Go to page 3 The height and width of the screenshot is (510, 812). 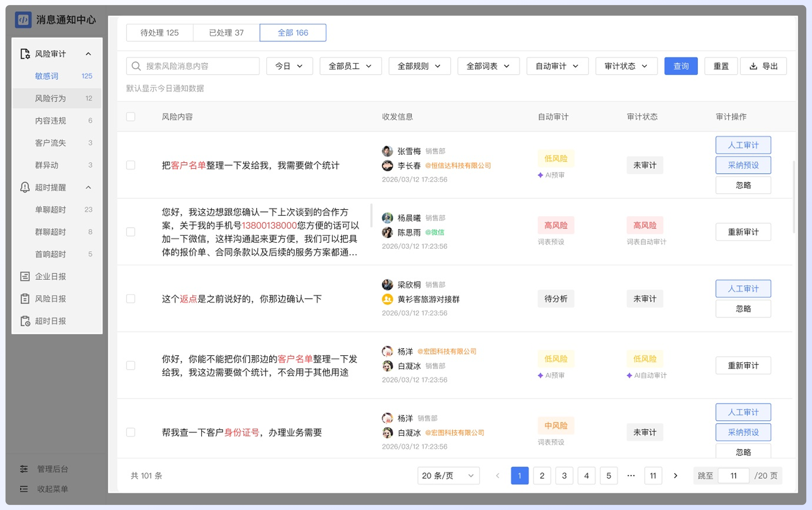pos(564,476)
